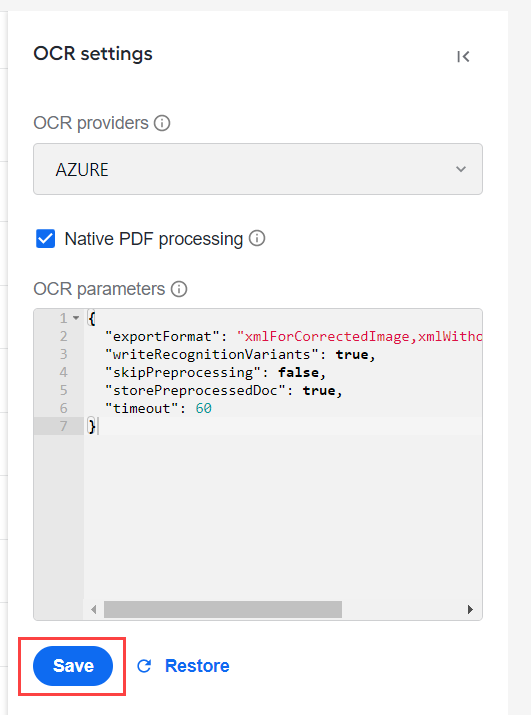Open the AZURE OCR providers dropdown

258,169
